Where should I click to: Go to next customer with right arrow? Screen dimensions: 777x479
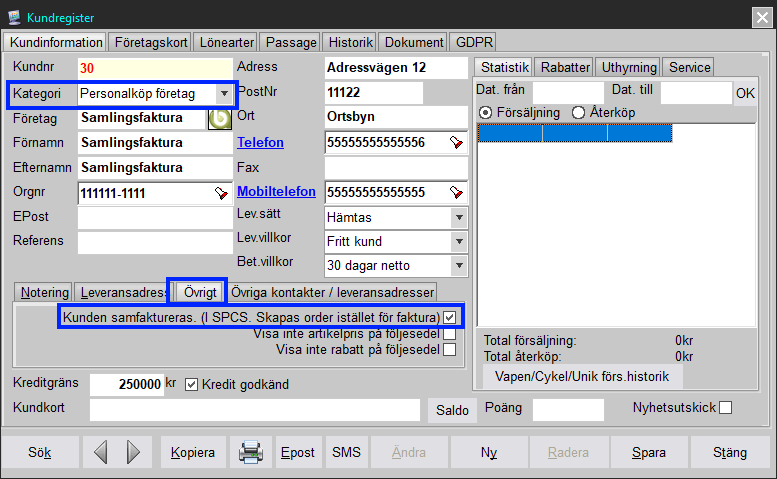click(x=133, y=452)
